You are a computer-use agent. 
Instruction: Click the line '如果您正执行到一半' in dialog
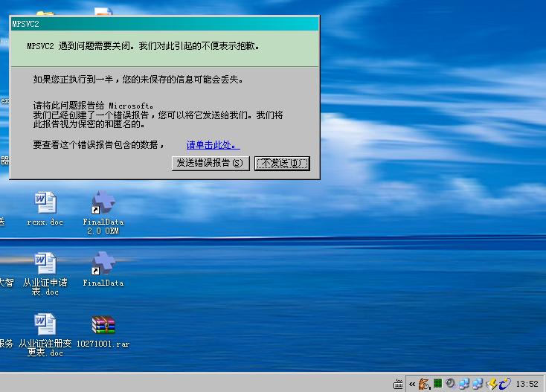click(x=74, y=80)
